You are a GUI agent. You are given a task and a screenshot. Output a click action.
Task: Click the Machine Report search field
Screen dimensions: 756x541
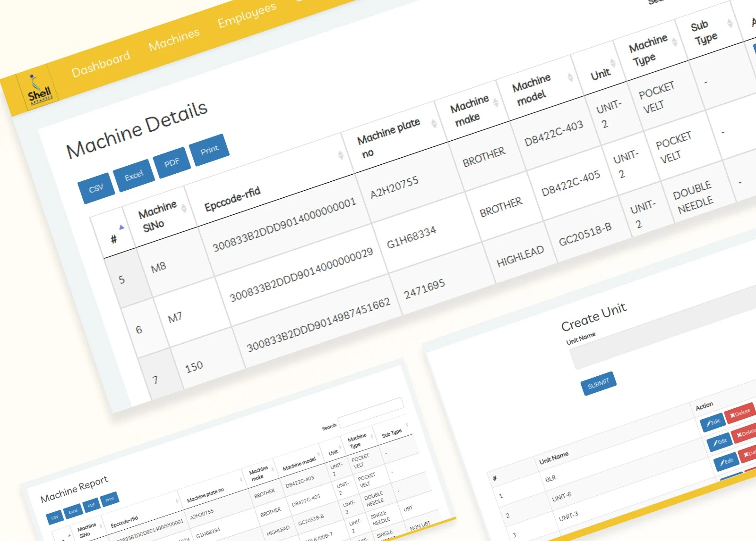371,412
